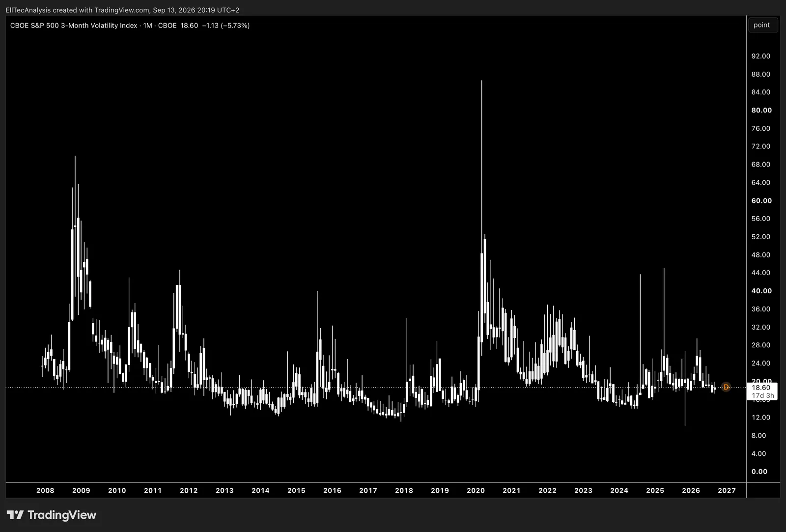Viewport: 786px width, 532px height.
Task: Click the 28.00 price scale label
Action: tap(760, 345)
